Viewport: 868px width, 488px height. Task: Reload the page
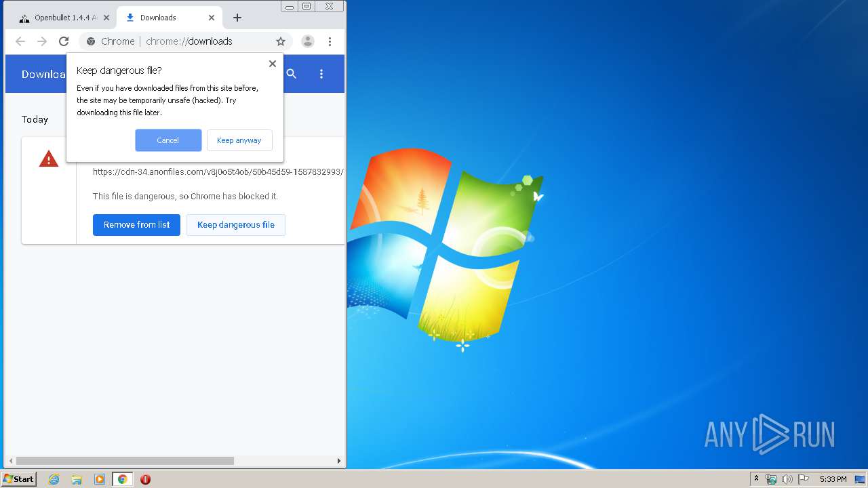tap(64, 41)
